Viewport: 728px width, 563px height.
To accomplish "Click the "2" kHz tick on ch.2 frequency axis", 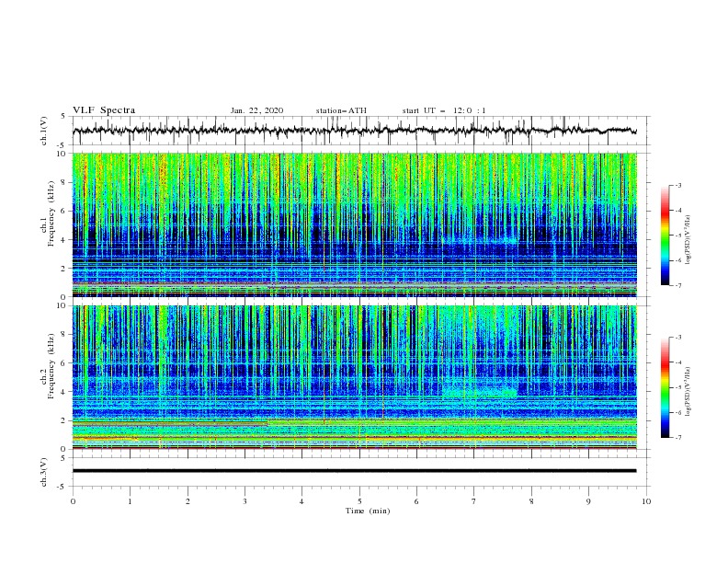I will click(63, 420).
